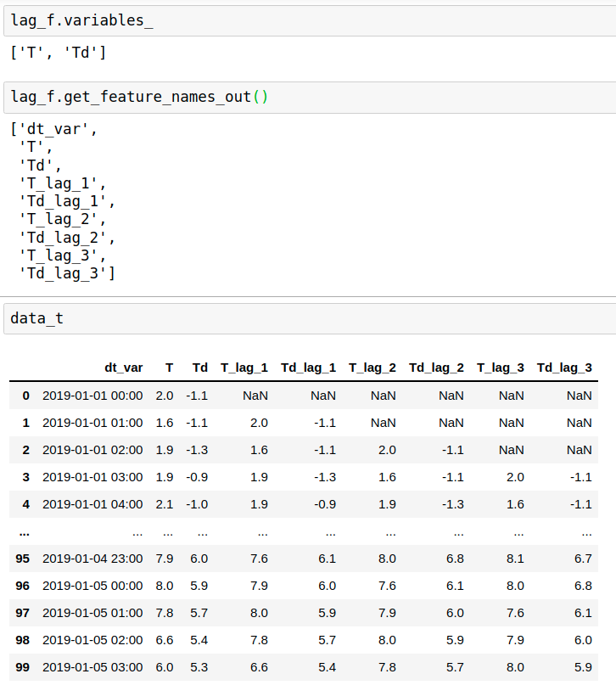This screenshot has width=616, height=685.
Task: Click 'Td_lag_3' in the feature names output list
Action: click(x=65, y=273)
